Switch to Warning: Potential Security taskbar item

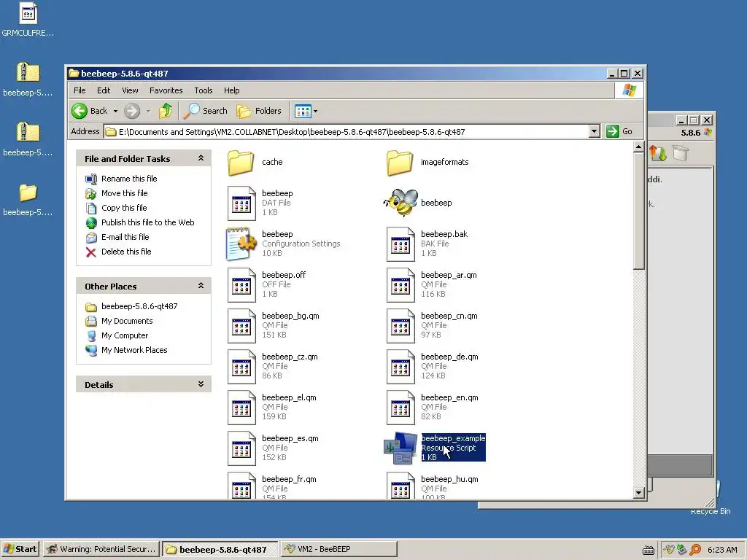click(101, 549)
